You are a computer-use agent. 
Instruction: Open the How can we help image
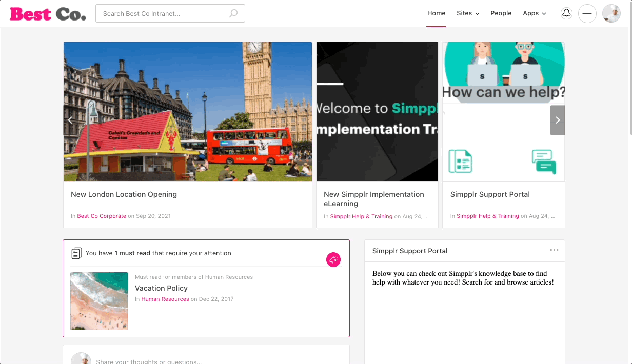point(504,112)
